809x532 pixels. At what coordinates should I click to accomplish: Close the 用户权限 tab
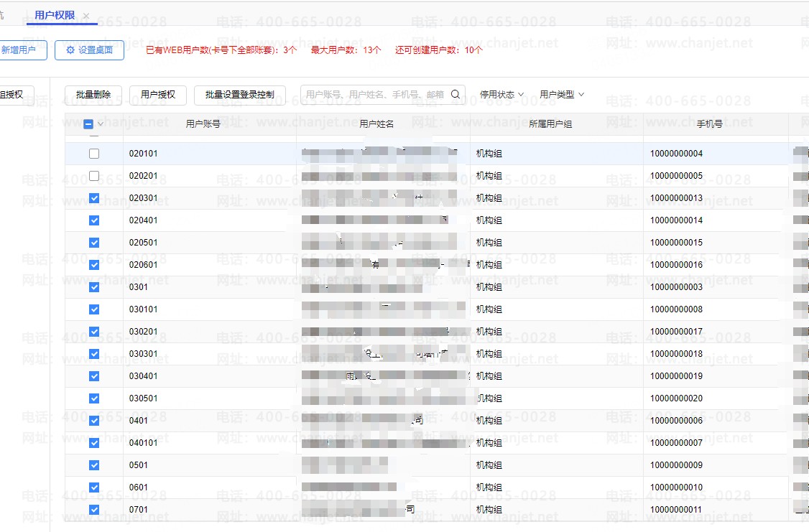point(86,16)
